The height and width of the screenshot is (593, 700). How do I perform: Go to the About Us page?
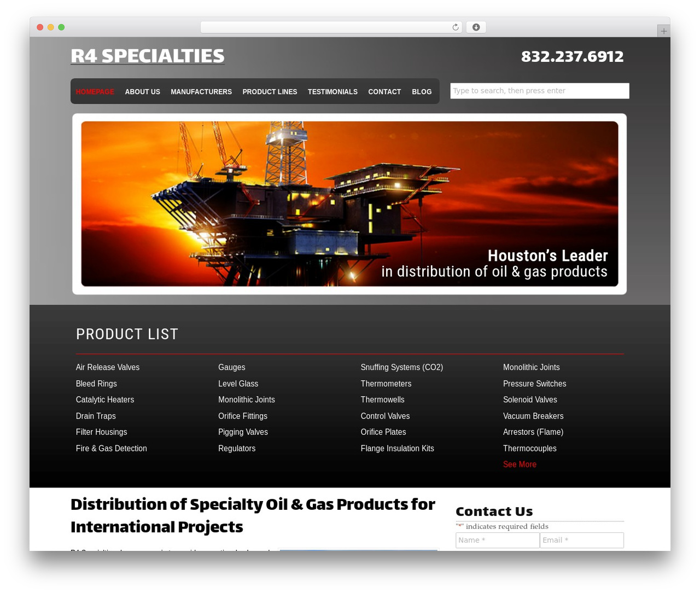click(143, 92)
